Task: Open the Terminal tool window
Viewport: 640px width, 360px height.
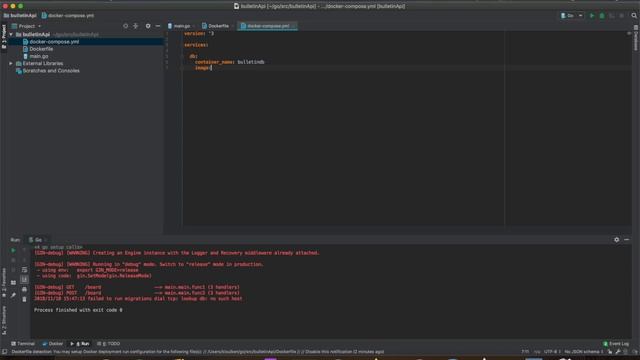Action: 23,344
